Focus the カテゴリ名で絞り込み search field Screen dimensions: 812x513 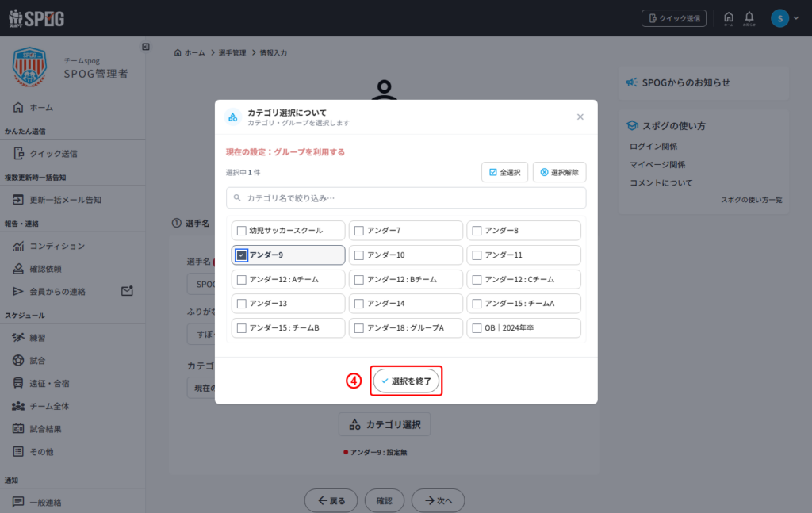pos(406,197)
